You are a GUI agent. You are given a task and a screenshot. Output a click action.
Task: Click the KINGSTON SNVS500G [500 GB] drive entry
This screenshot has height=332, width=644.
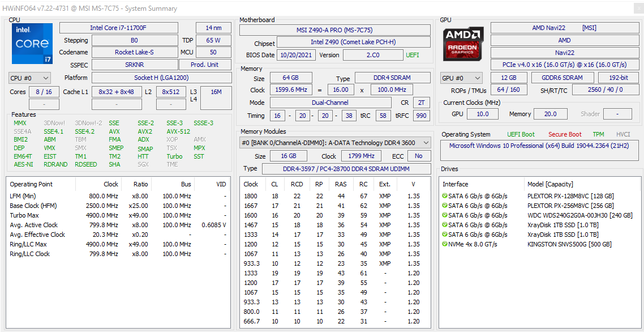tap(569, 244)
